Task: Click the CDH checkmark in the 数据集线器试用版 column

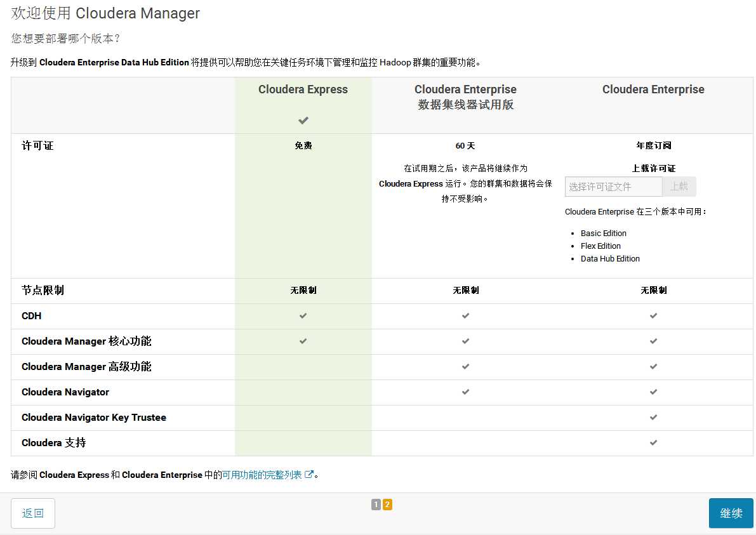Action: [465, 315]
